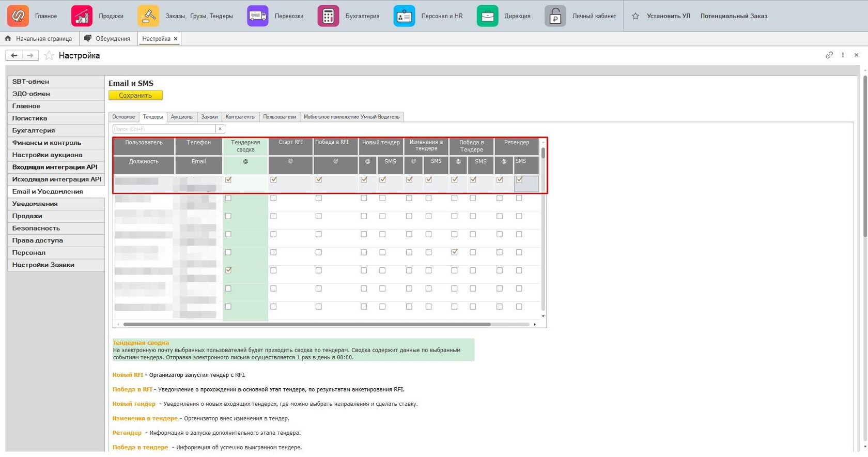Image resolution: width=868 pixels, height=457 pixels.
Task: Add Настройка to favorites with the star
Action: pos(49,55)
